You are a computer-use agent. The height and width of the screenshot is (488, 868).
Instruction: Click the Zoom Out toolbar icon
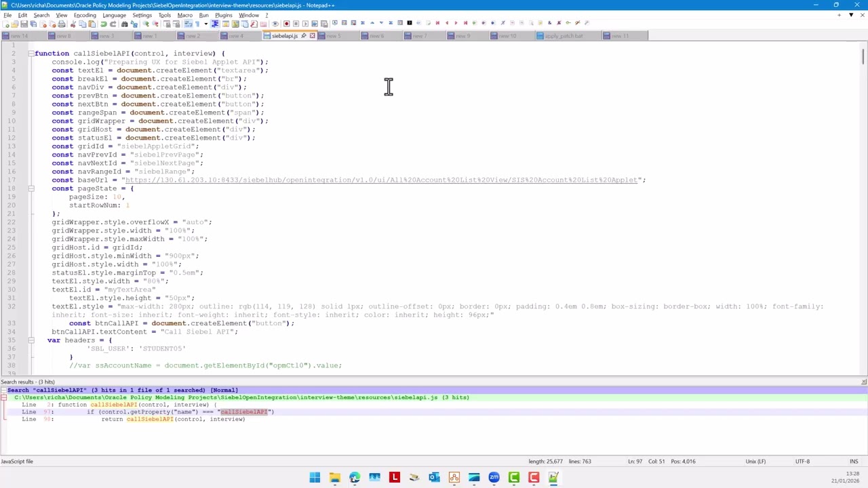pyautogui.click(x=155, y=23)
